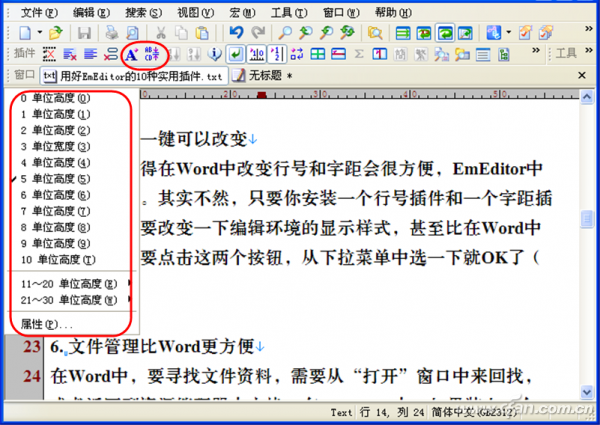The height and width of the screenshot is (425, 600).
Task: Click the green table grid plugin icon
Action: point(318,54)
